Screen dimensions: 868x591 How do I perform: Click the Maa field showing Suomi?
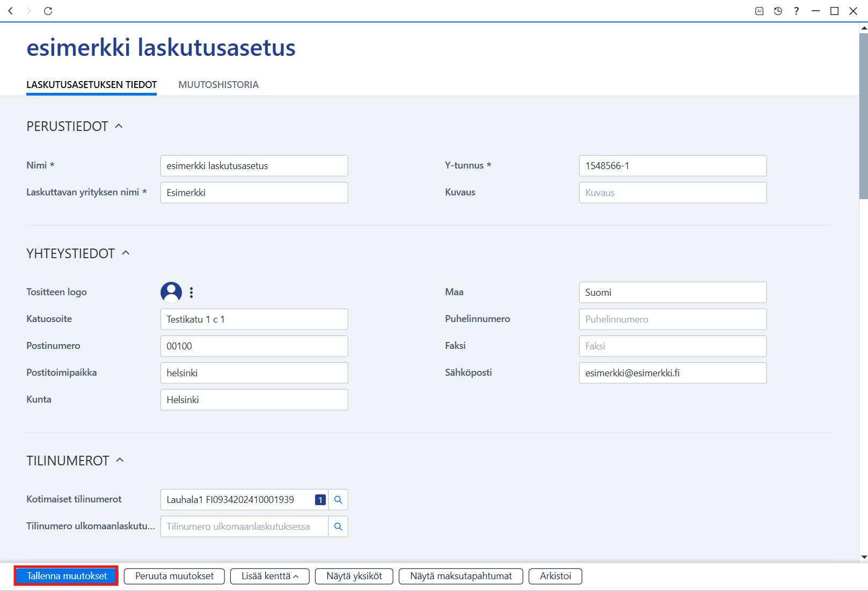[673, 293]
